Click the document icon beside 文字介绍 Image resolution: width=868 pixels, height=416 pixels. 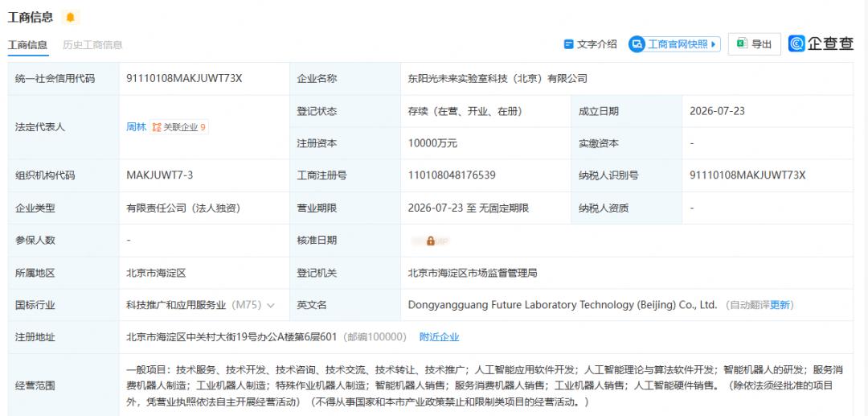click(x=568, y=44)
